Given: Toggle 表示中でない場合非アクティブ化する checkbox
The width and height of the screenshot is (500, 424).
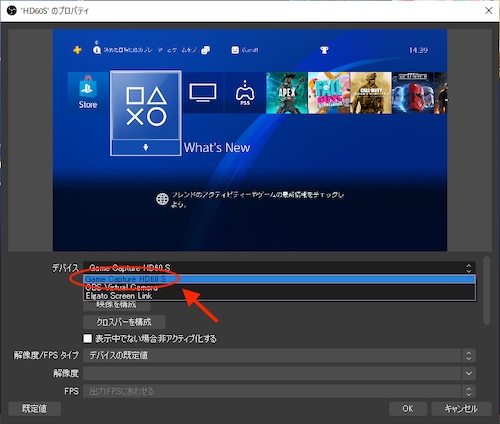Looking at the screenshot, I should coord(88,339).
